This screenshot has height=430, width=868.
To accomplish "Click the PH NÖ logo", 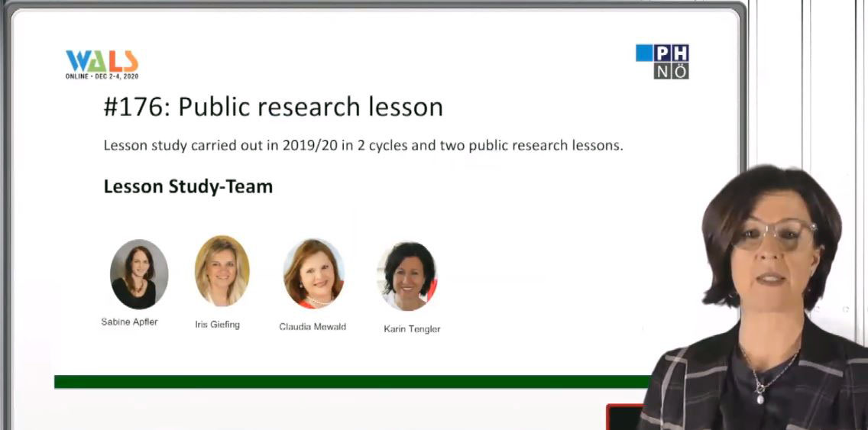I will [662, 61].
